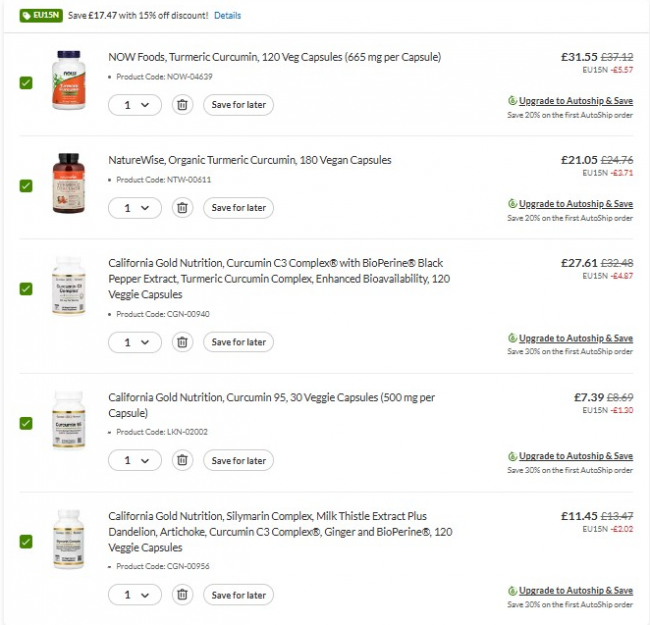Click the NatureWise bottle product thumbnail
650x625 pixels.
(67, 183)
